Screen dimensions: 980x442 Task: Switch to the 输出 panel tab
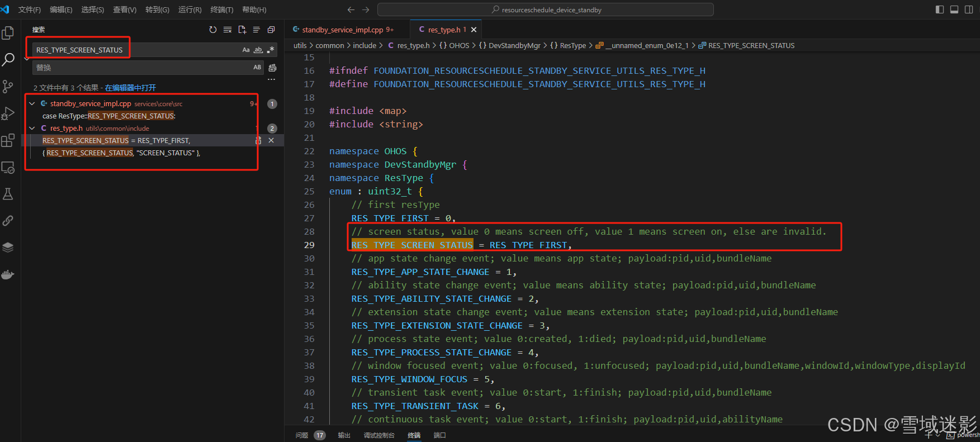(344, 435)
